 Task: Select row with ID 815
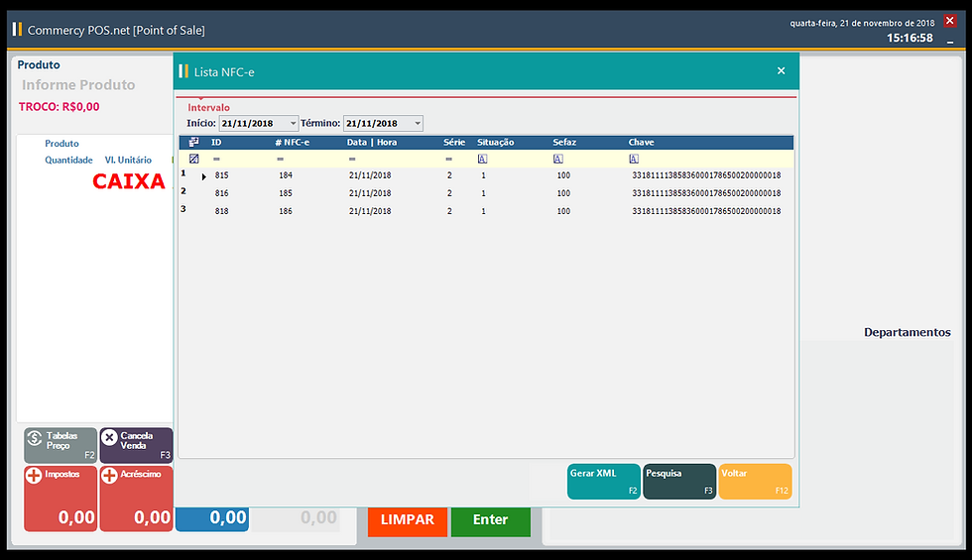coord(486,175)
